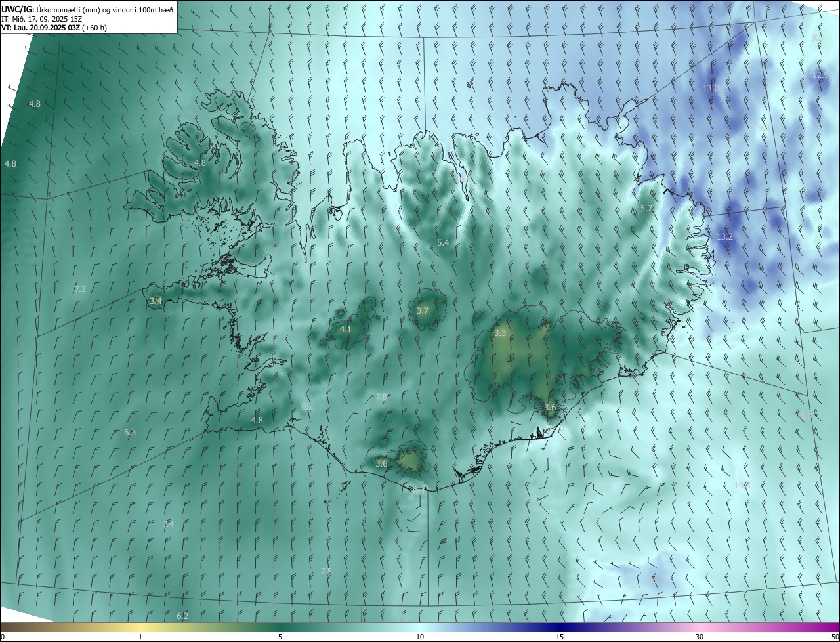Click the 3.3 value on Vatnajökull
840x642 pixels.
click(x=500, y=333)
